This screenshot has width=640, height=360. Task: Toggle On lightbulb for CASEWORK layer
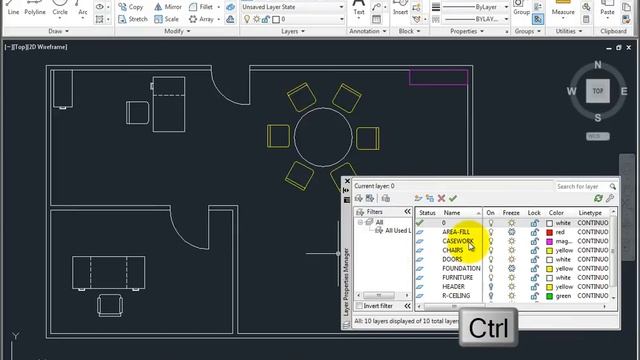tap(491, 241)
